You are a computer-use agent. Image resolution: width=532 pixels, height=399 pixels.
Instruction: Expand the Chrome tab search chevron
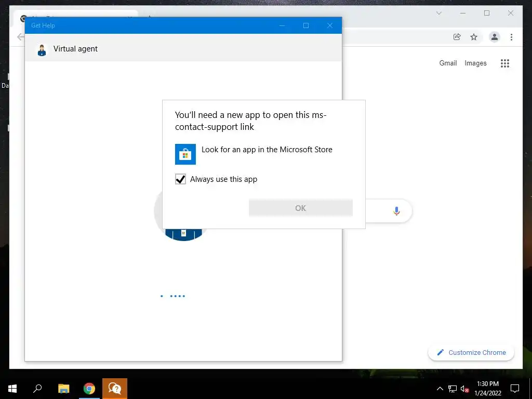(438, 13)
